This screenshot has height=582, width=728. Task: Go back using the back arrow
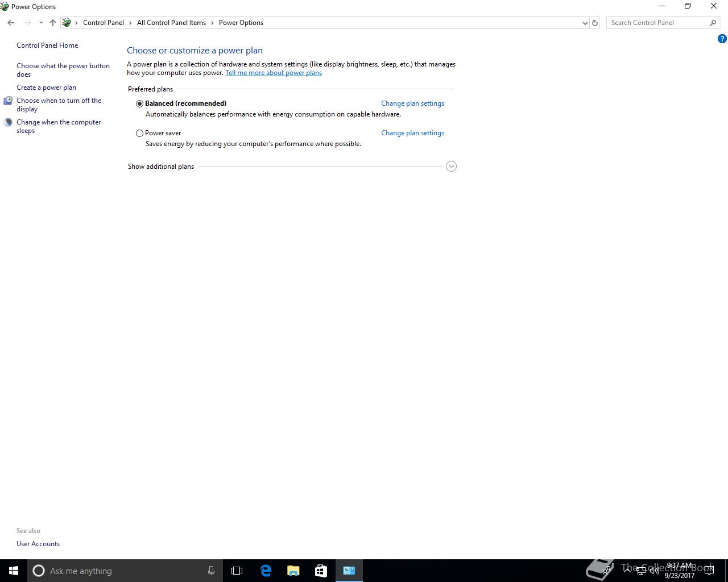11,23
